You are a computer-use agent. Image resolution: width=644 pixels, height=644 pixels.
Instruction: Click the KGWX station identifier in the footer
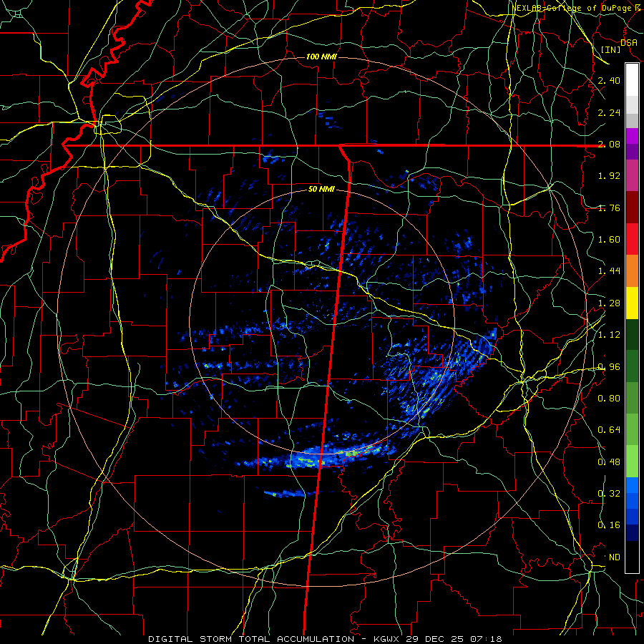click(x=386, y=639)
